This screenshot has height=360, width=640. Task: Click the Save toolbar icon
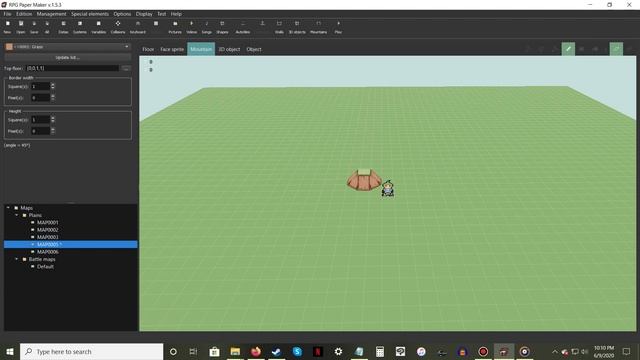[x=34, y=27]
